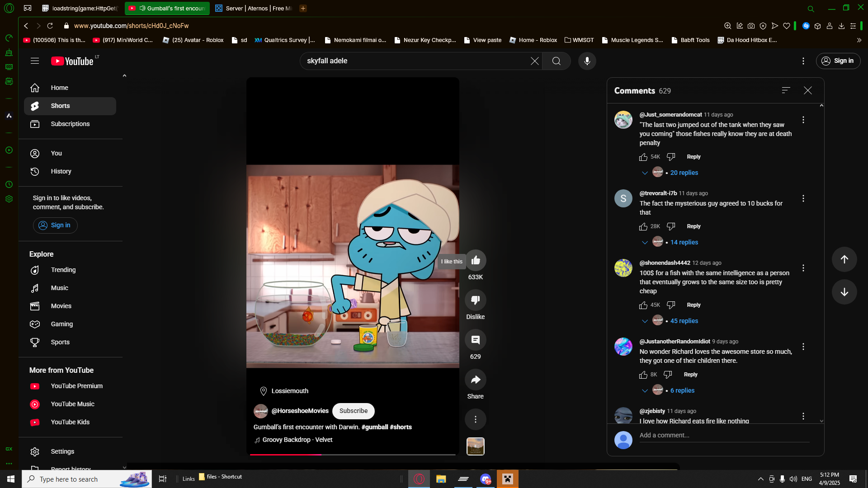Viewport: 868px width, 488px height.
Task: Open YouTube Music from the sidebar
Action: pyautogui.click(x=70, y=404)
